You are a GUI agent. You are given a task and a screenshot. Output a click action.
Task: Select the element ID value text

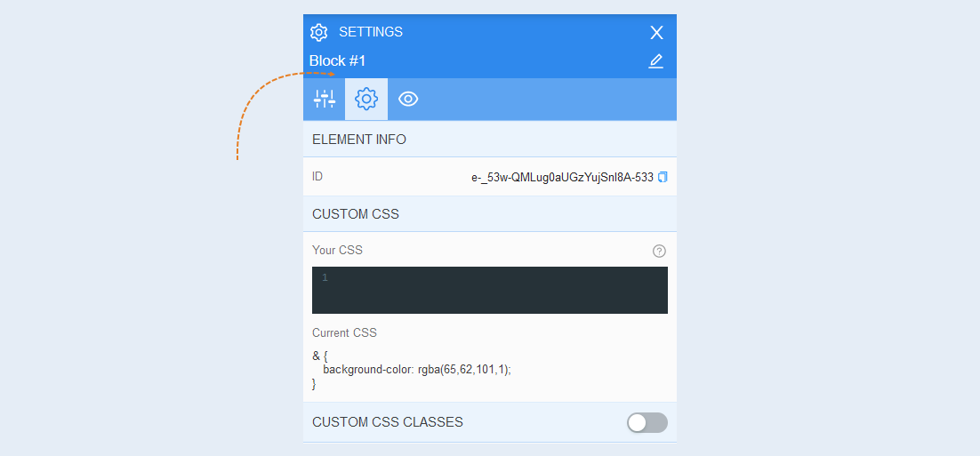click(563, 178)
